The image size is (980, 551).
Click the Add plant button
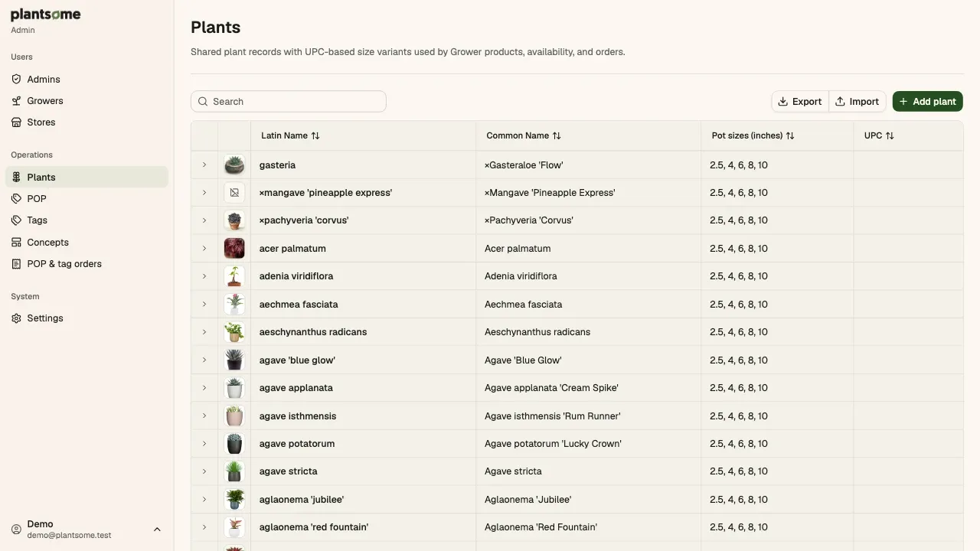click(928, 101)
